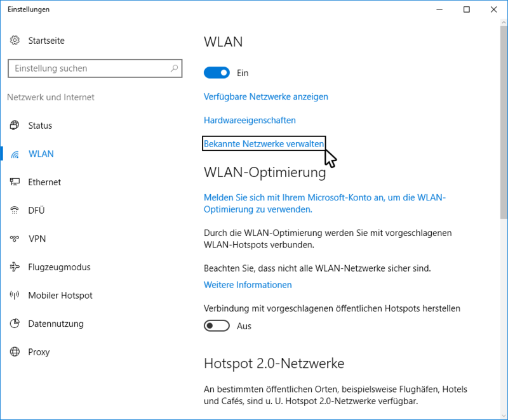This screenshot has height=420, width=508.
Task: Select the WLAN signal icon in sidebar
Action: (15, 154)
